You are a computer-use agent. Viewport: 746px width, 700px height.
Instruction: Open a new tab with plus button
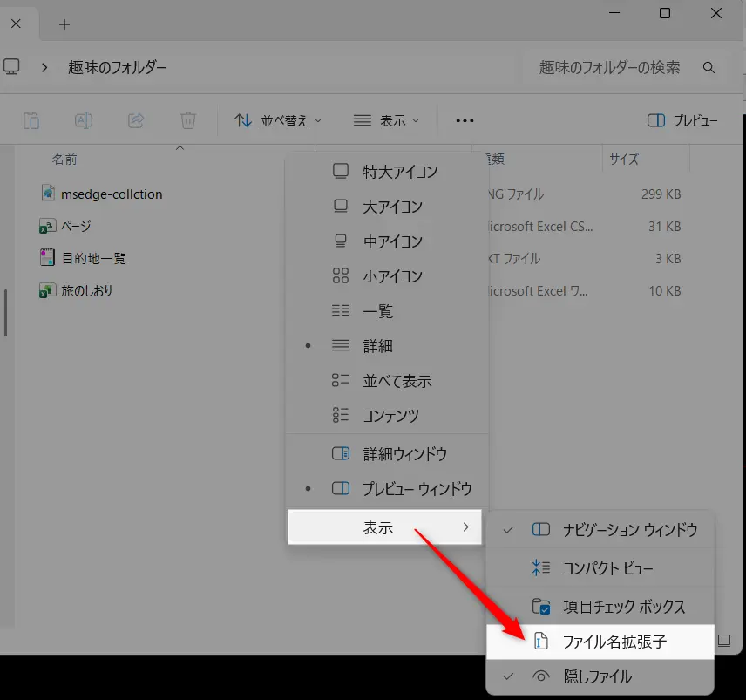point(64,24)
